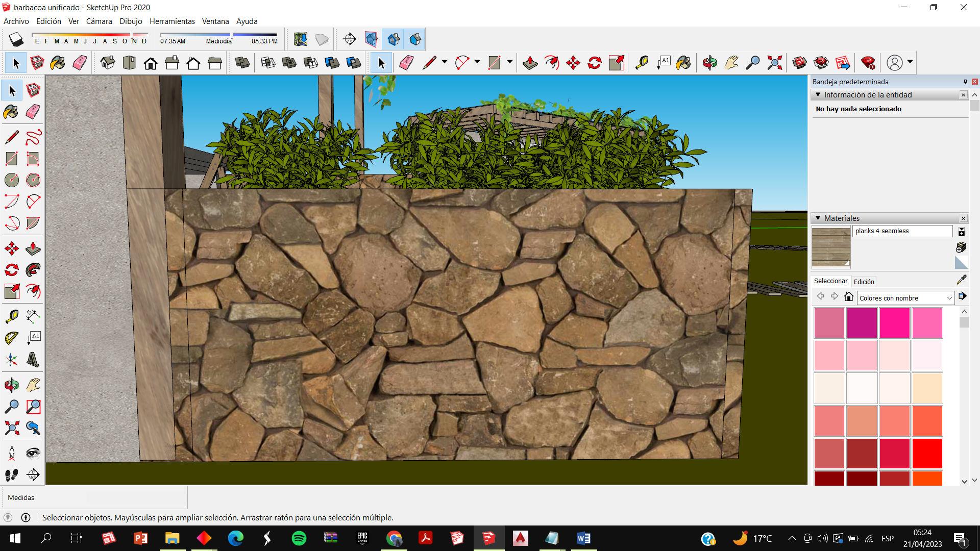Open the Cámara menu
Viewport: 980px width, 551px height.
pos(99,21)
